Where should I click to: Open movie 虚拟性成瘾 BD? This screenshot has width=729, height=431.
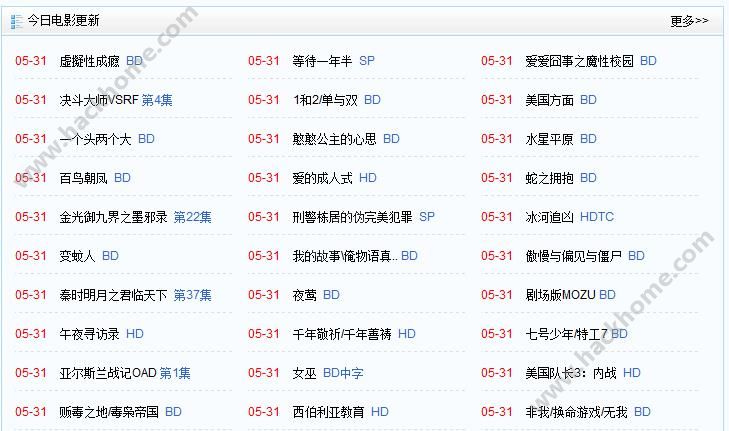[x=101, y=61]
